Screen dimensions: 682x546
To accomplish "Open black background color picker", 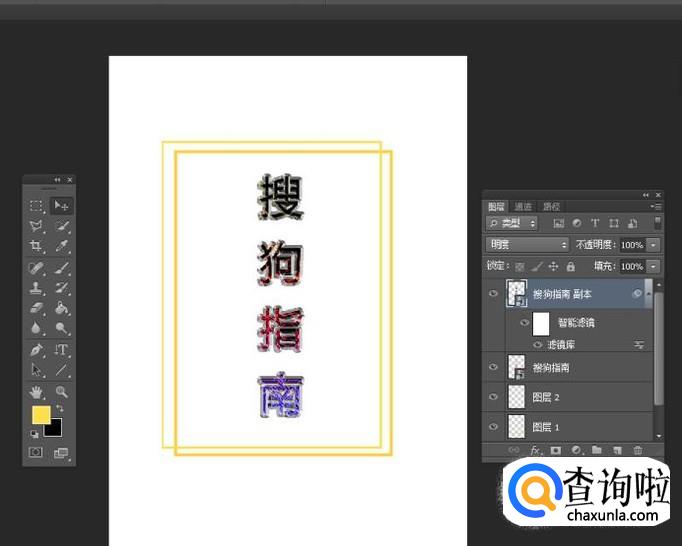I will [54, 429].
